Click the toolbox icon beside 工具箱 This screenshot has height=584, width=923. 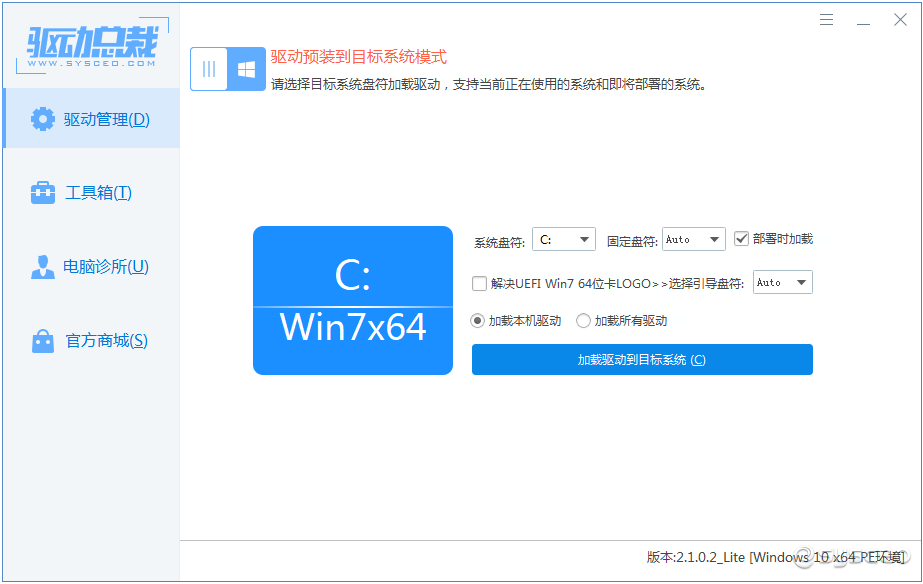[x=42, y=193]
